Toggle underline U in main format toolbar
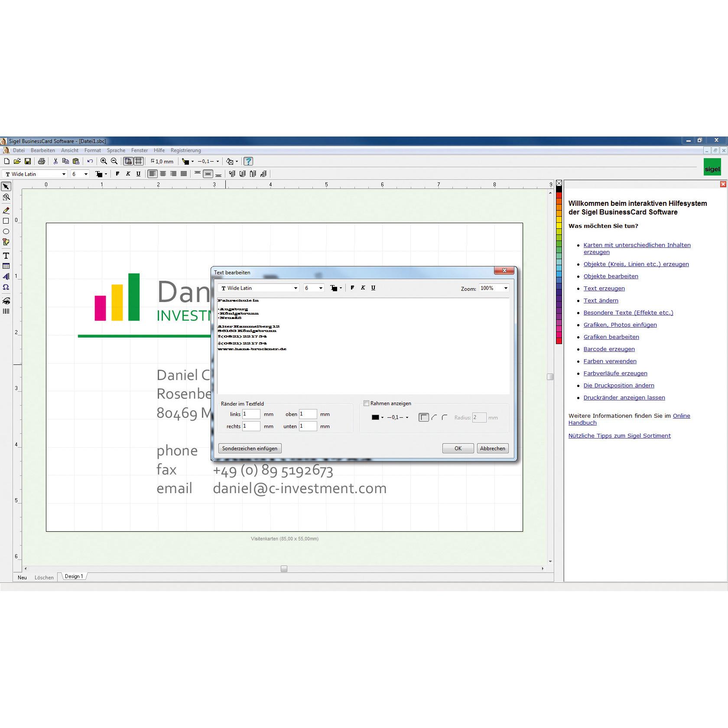The width and height of the screenshot is (728, 728). pyautogui.click(x=138, y=174)
